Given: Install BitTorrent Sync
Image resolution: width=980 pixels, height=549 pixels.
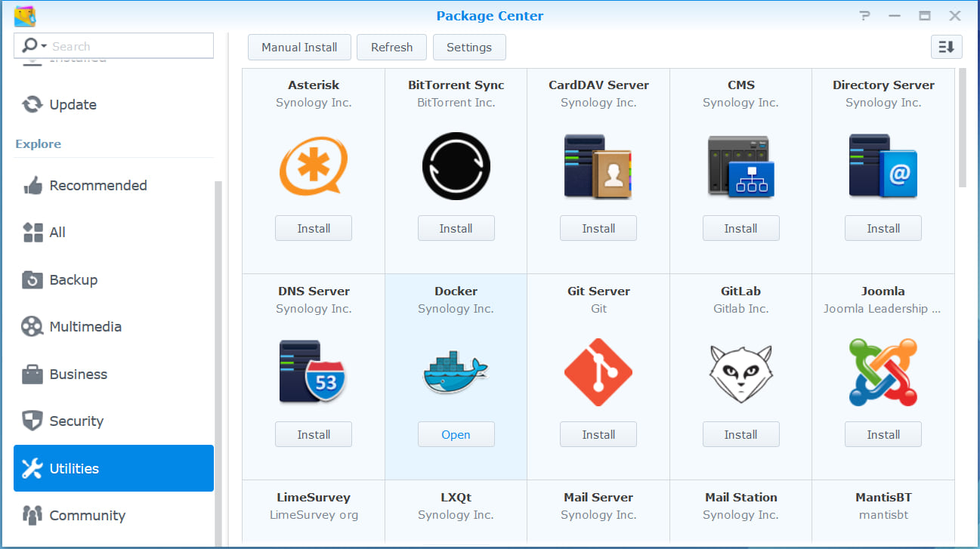Looking at the screenshot, I should [456, 228].
